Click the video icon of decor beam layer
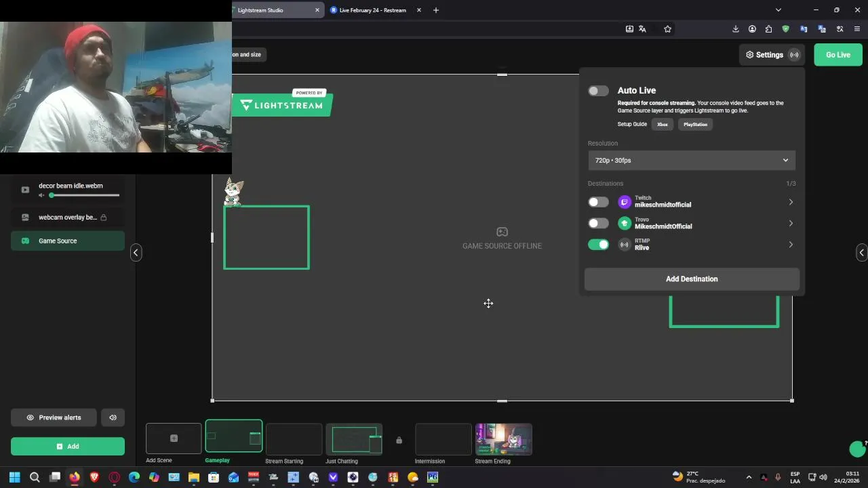The width and height of the screenshot is (868, 488). pyautogui.click(x=25, y=190)
